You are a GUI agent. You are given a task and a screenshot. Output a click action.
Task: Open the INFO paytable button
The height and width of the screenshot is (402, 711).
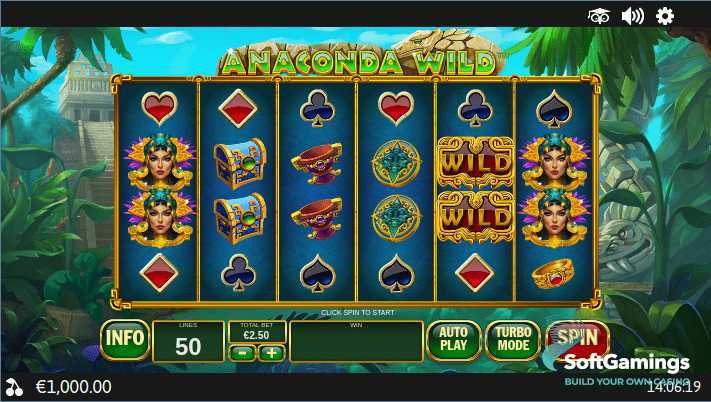[125, 339]
